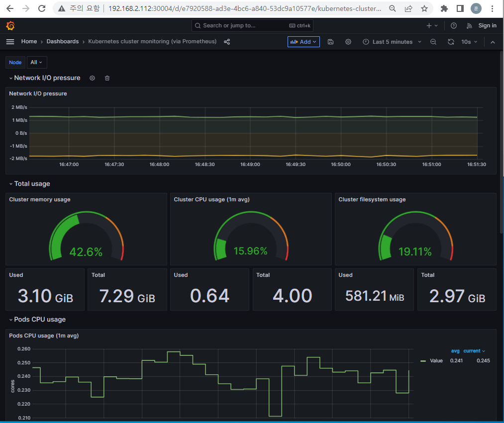
Task: Click Pods CPU usage (1m avg) panel title
Action: click(44, 336)
